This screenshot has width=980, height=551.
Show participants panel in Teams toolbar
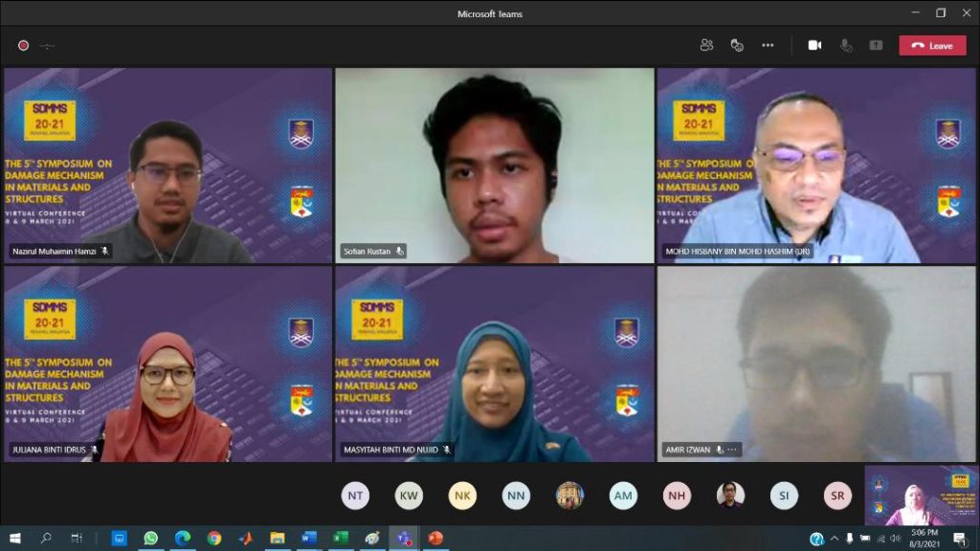pos(706,45)
